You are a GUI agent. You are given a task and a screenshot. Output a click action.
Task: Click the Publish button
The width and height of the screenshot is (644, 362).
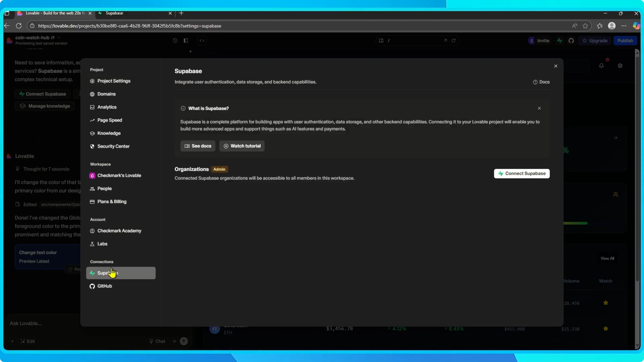coord(625,40)
